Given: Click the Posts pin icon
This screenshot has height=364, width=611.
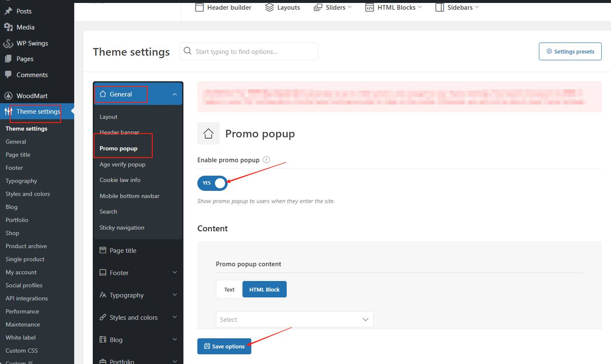Looking at the screenshot, I should tap(8, 11).
